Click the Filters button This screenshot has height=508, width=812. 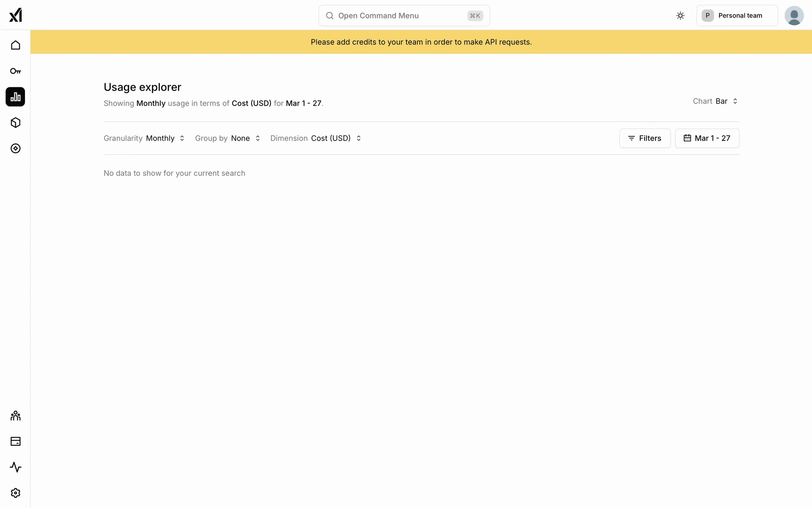(x=645, y=138)
